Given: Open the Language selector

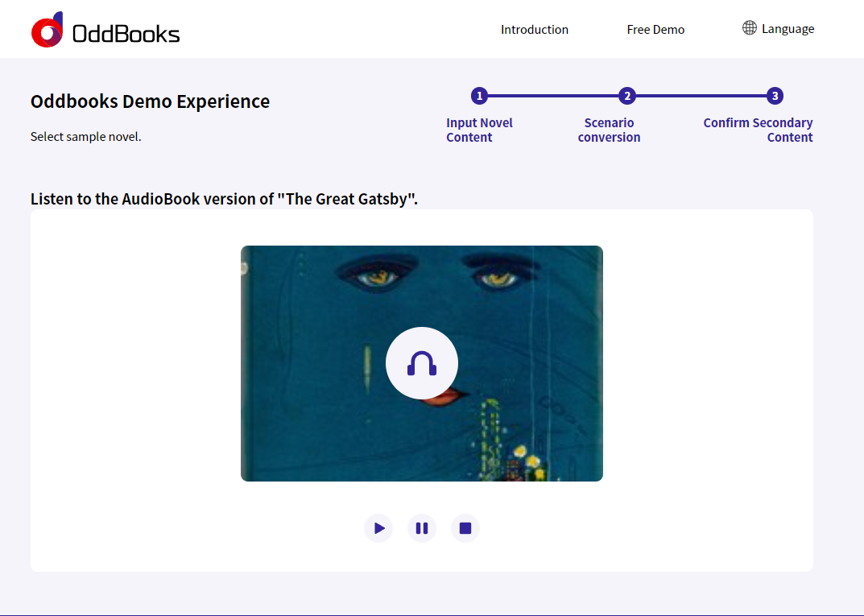Looking at the screenshot, I should point(778,29).
